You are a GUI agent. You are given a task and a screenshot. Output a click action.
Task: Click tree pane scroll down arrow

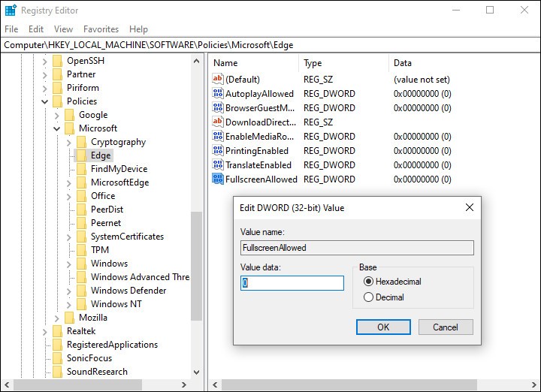coord(196,372)
